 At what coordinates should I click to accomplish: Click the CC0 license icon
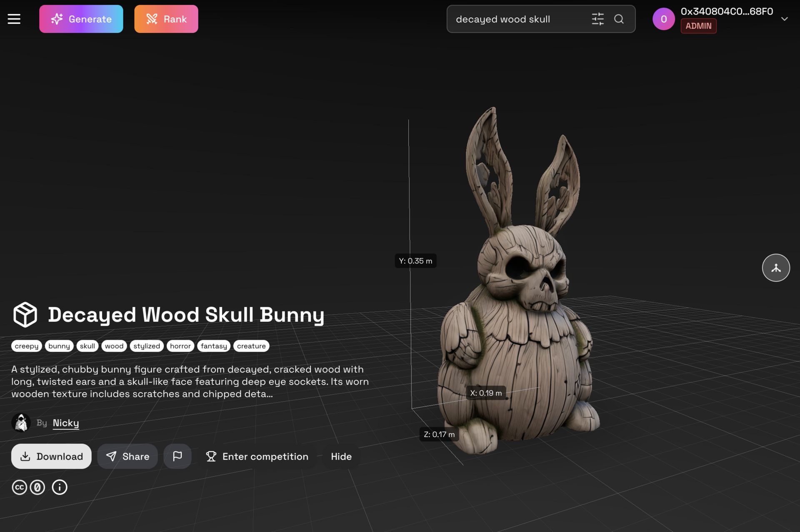(x=37, y=487)
